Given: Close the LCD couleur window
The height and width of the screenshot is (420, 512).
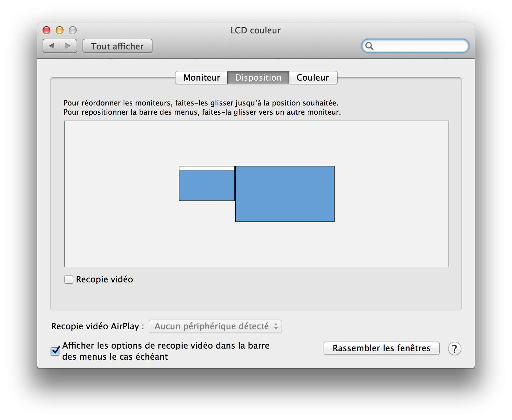Looking at the screenshot, I should click(x=46, y=30).
